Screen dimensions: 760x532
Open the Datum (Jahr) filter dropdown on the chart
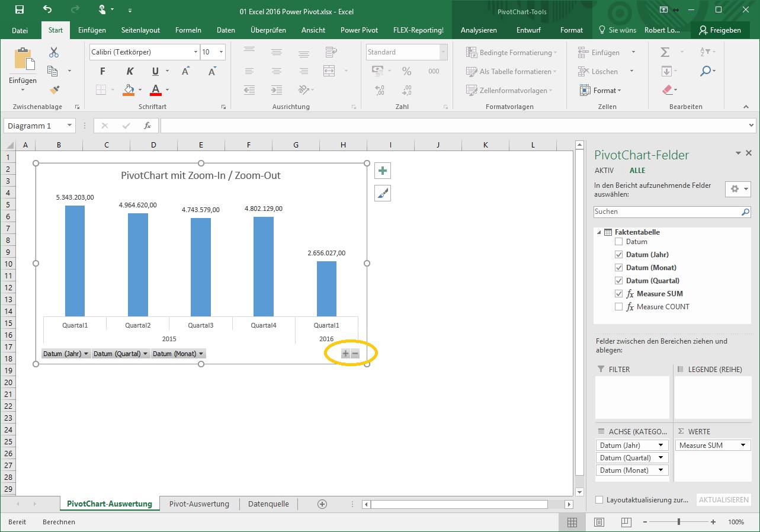86,353
